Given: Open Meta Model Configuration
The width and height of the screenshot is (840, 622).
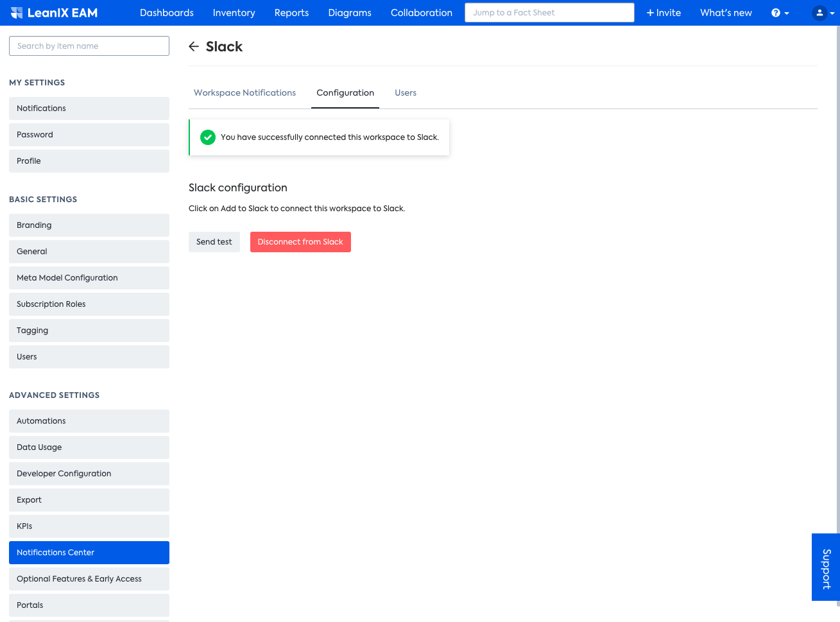Looking at the screenshot, I should tap(89, 278).
